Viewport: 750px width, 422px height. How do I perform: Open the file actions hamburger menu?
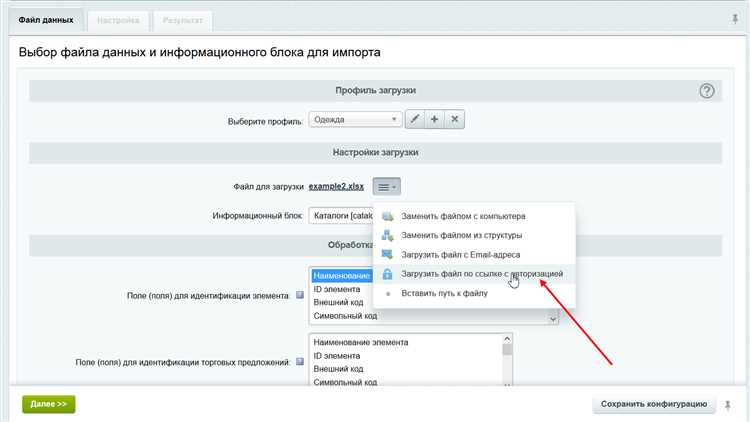tap(386, 187)
